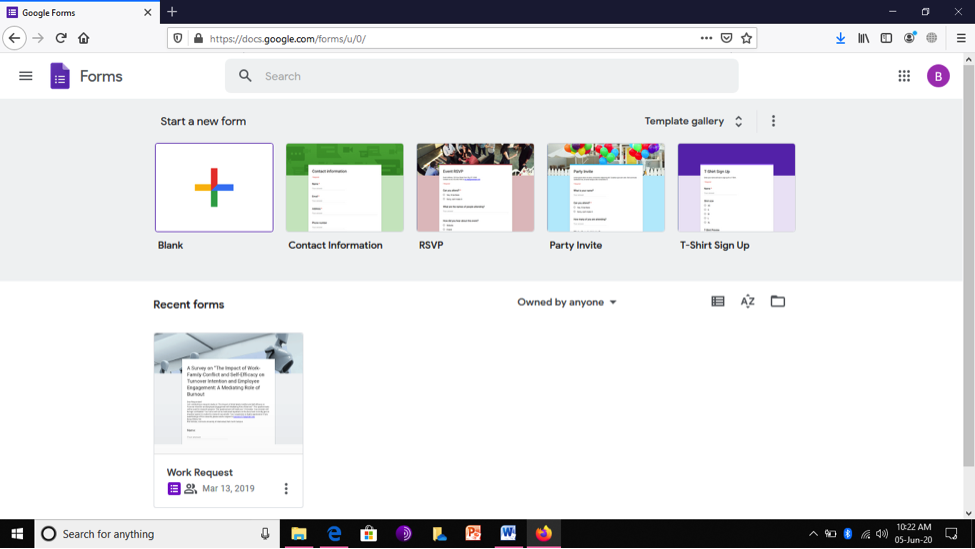Open the Forms main menu hamburger
Image resolution: width=975 pixels, height=549 pixels.
[x=25, y=76]
